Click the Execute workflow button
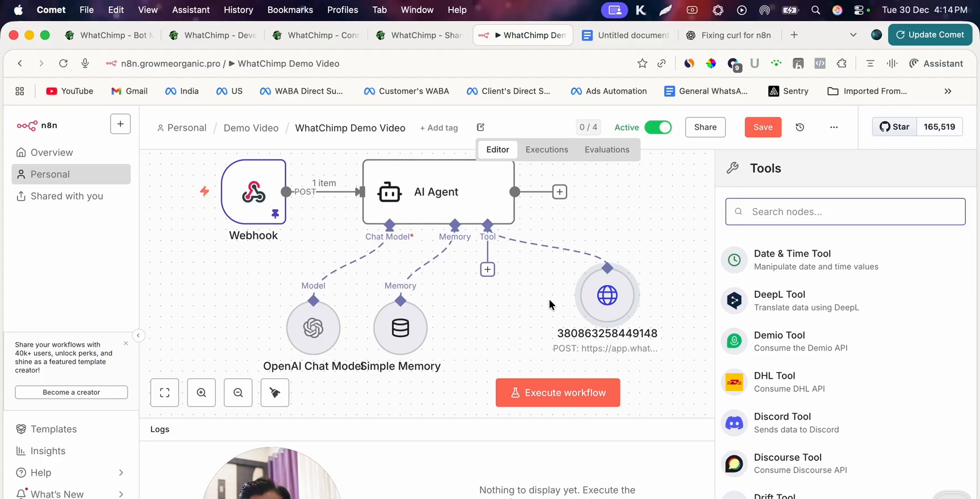Screen dimensions: 980x499 point(557,392)
